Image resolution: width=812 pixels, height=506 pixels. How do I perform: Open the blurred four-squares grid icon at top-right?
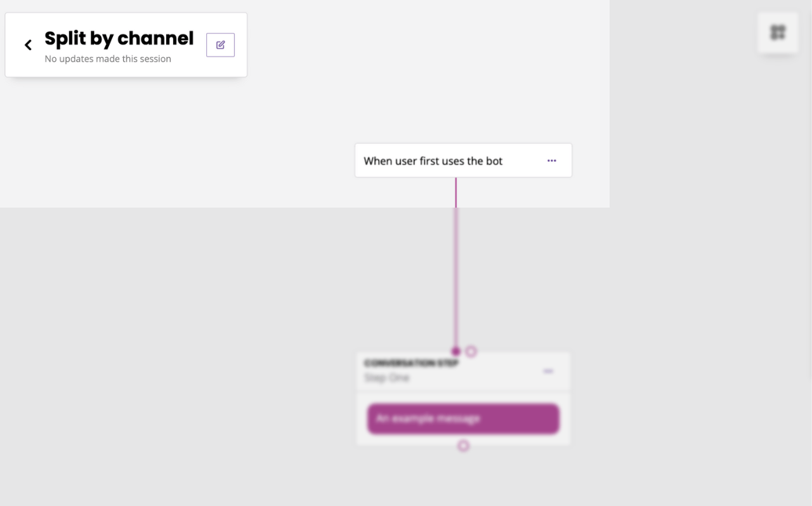[778, 32]
